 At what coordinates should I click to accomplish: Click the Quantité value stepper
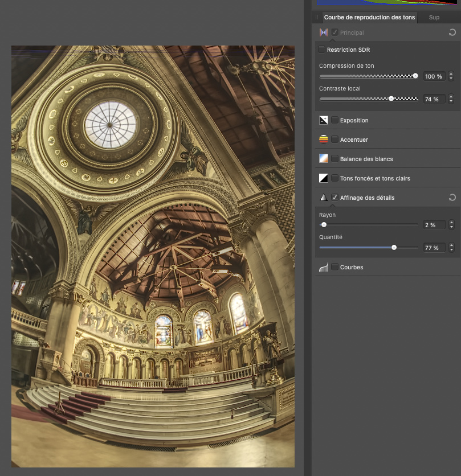tap(451, 248)
